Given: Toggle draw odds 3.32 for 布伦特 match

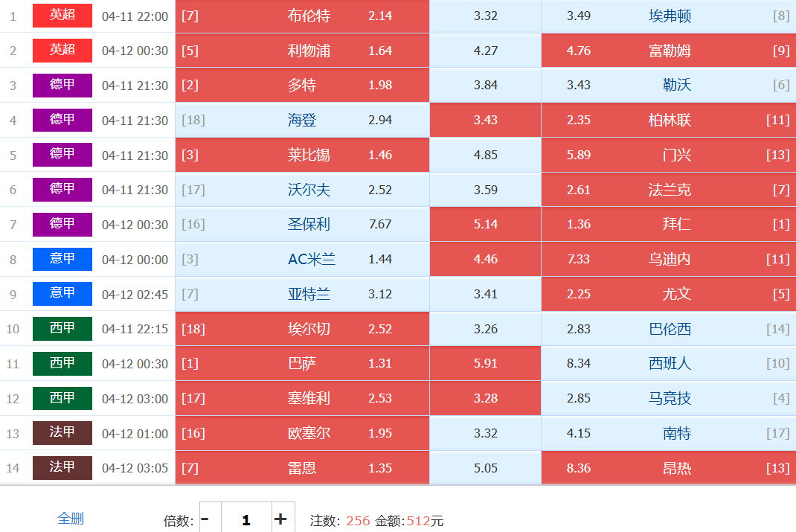Looking at the screenshot, I should (x=485, y=16).
